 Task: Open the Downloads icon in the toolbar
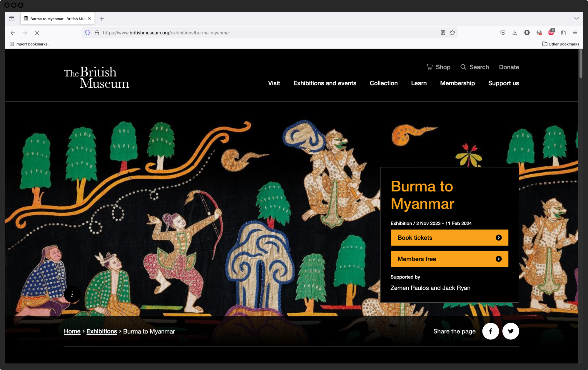515,33
